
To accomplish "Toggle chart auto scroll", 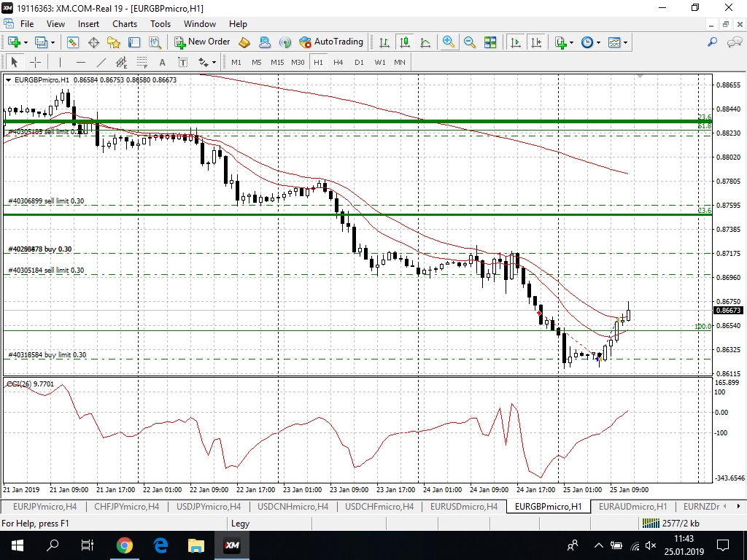I will click(516, 42).
